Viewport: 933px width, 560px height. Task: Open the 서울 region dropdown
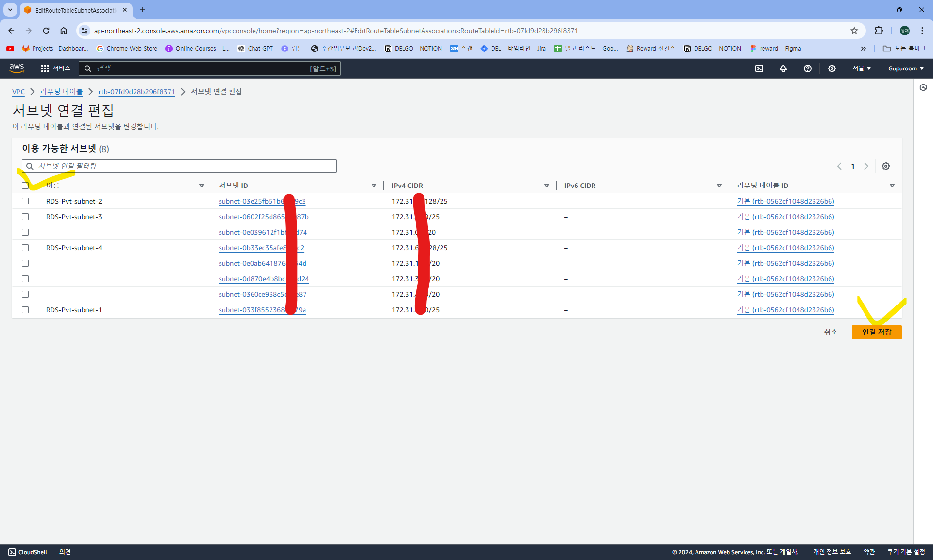862,68
